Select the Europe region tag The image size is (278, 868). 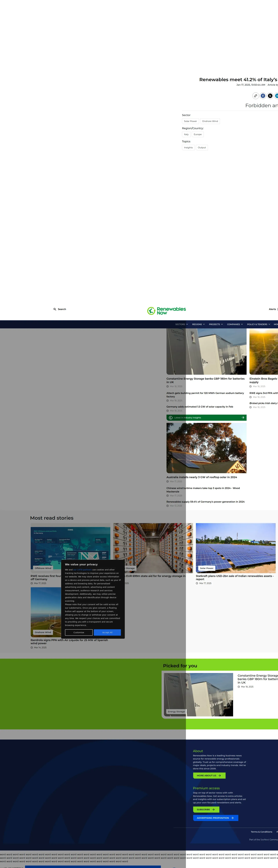tap(198, 134)
